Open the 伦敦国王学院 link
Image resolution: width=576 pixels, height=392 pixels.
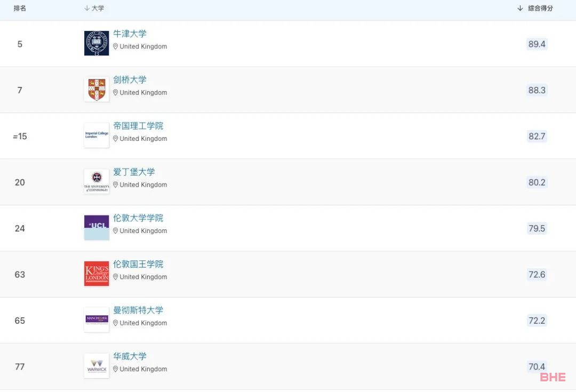(x=138, y=264)
